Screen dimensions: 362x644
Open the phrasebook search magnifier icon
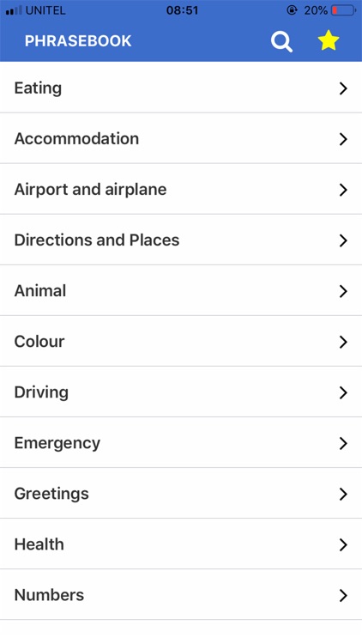point(281,42)
